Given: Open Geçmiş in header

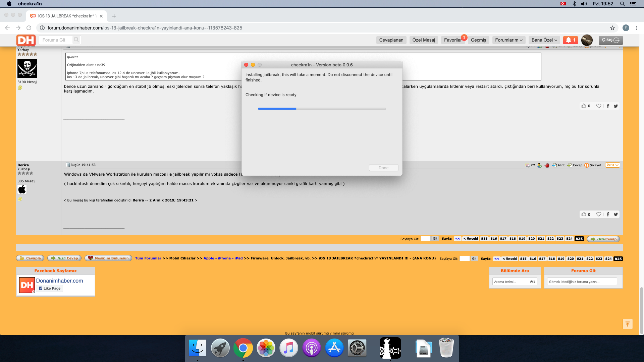Looking at the screenshot, I should 478,40.
